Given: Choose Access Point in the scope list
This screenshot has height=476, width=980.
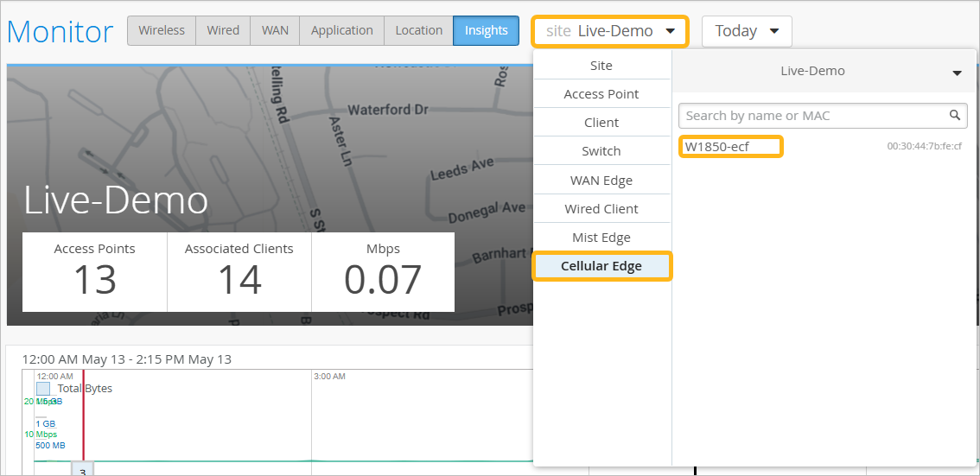Looking at the screenshot, I should 601,94.
